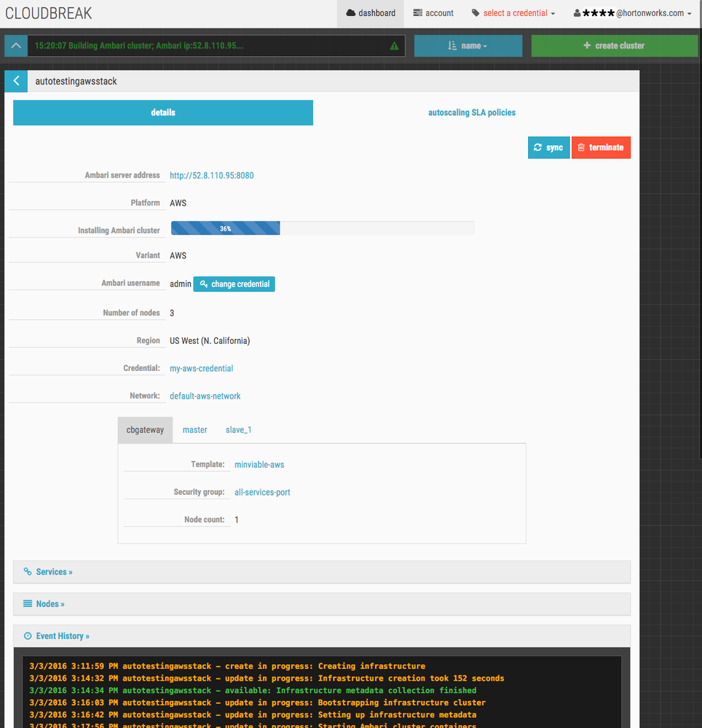Click the list icon beside Nodes
This screenshot has height=728, width=702.
28,603
